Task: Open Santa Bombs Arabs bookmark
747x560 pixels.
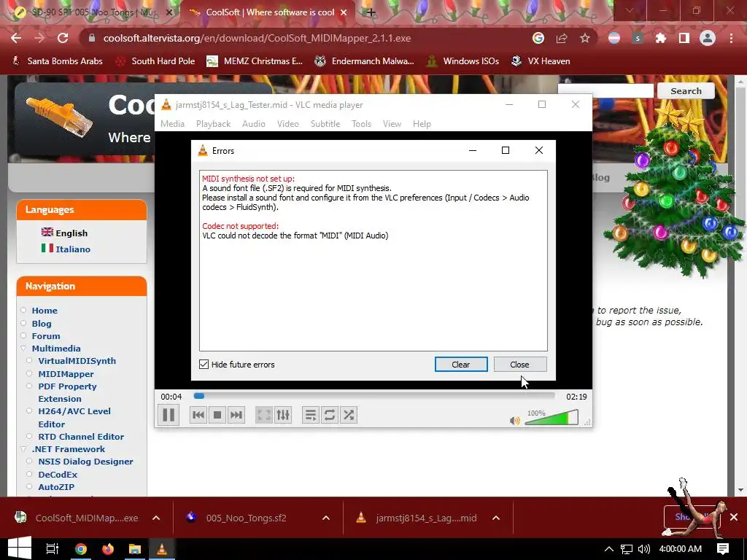Action: tap(57, 61)
